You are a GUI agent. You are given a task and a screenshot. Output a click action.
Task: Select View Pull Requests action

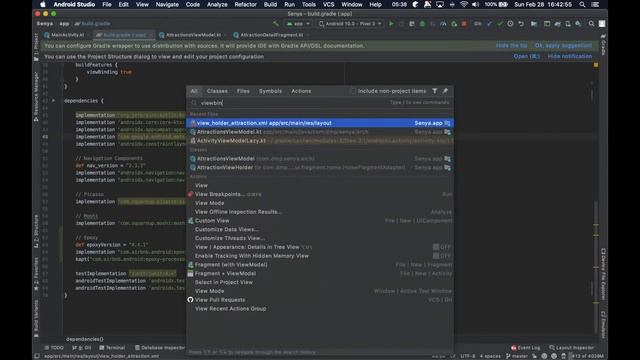pos(320,300)
